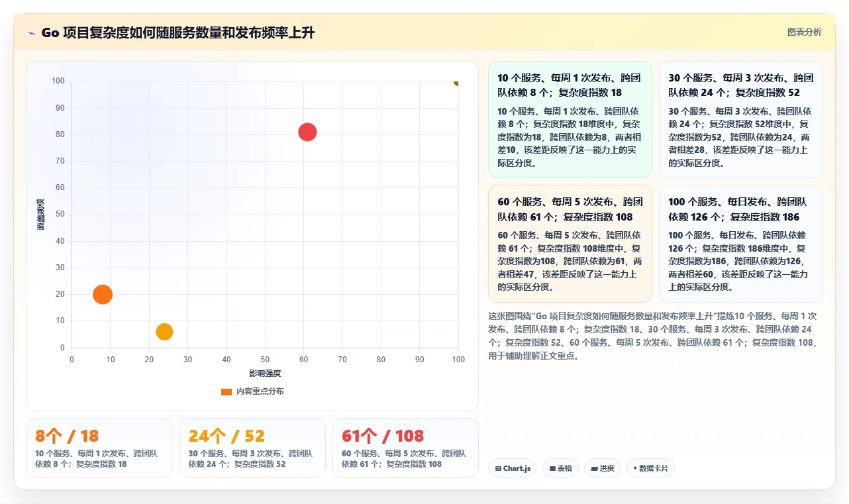
Task: Select the orange card titled 复杂度指数 108
Action: [570, 244]
